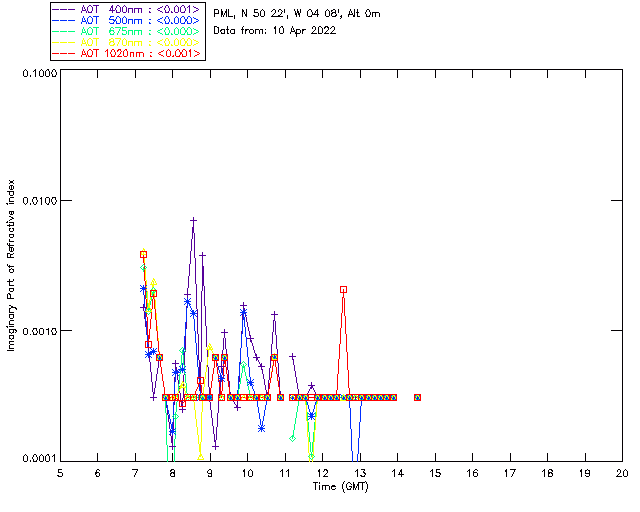Click the 0.0100 y-axis tick label

click(x=40, y=200)
